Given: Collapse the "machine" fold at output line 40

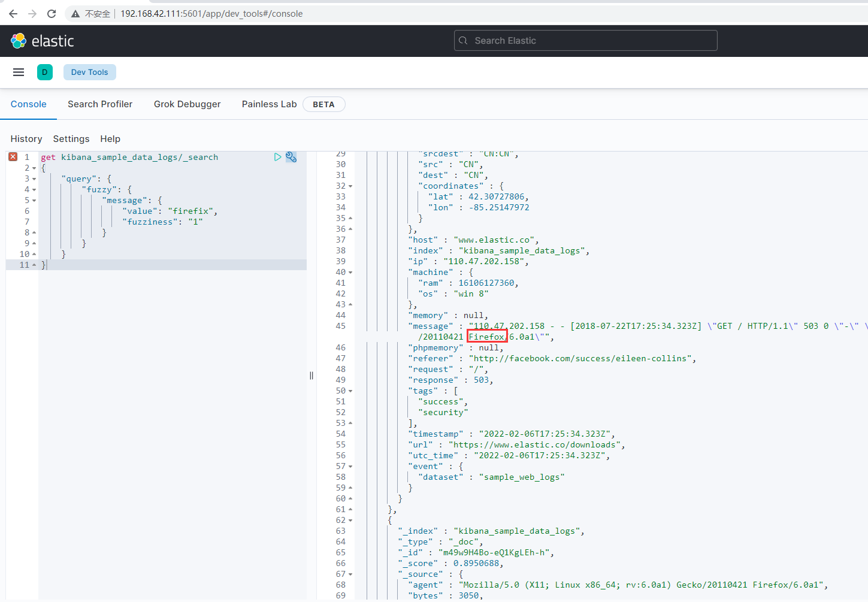Looking at the screenshot, I should [350, 273].
